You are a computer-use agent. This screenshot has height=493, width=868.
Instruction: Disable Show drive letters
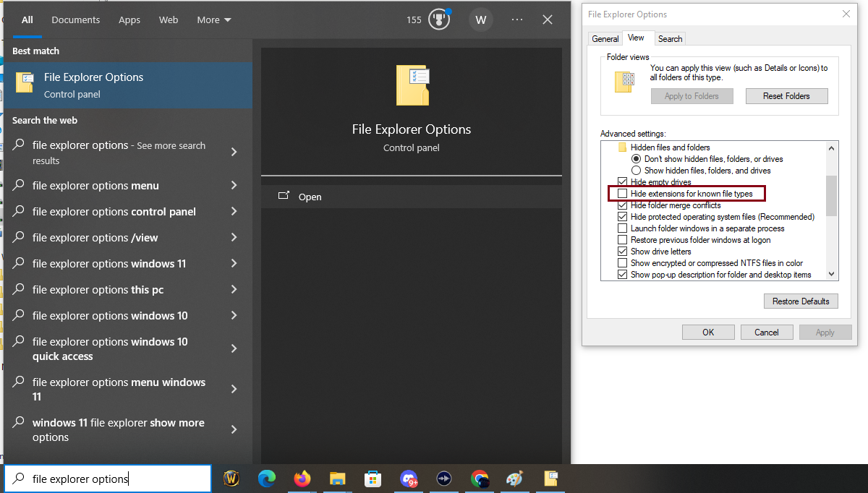623,251
